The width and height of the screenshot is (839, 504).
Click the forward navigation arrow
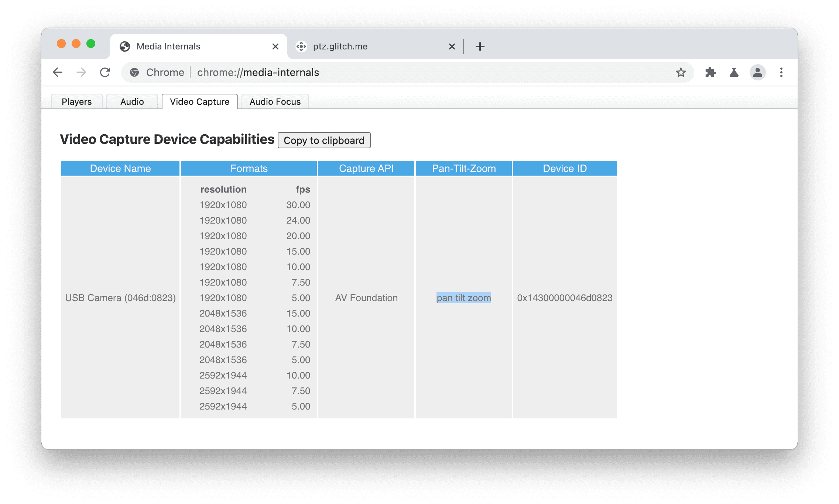[x=80, y=72]
